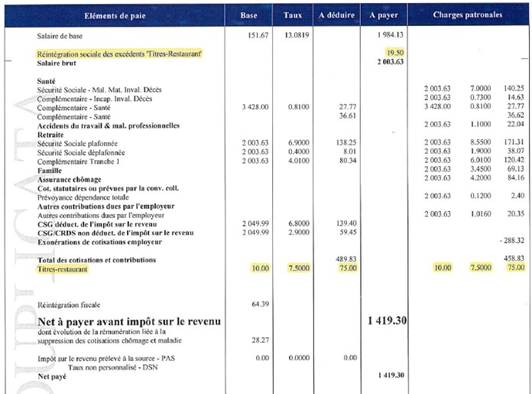The width and height of the screenshot is (532, 394).
Task: Click the deduction amount 80.34
Action: [348, 161]
